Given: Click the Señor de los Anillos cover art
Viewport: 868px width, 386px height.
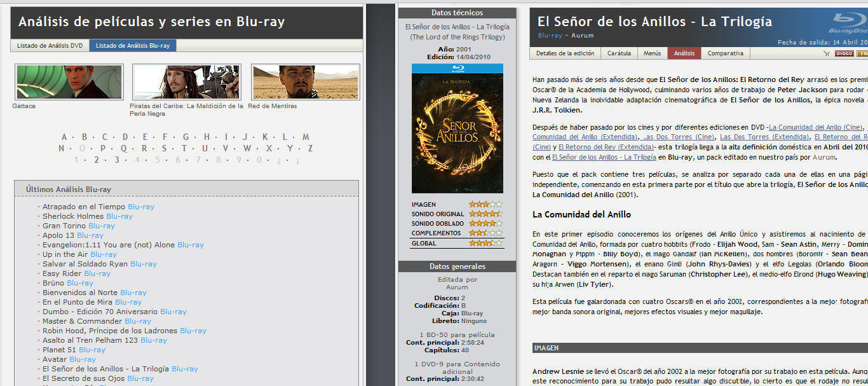Looking at the screenshot, I should [x=458, y=128].
